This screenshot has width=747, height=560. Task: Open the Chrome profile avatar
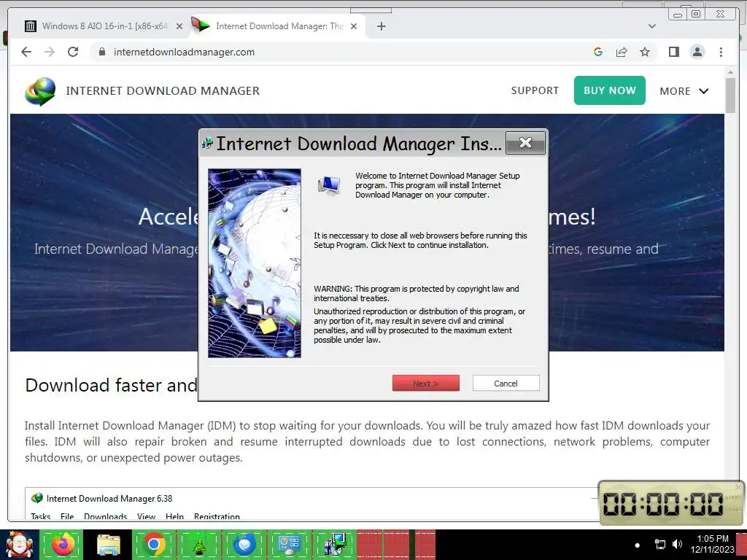tap(697, 52)
